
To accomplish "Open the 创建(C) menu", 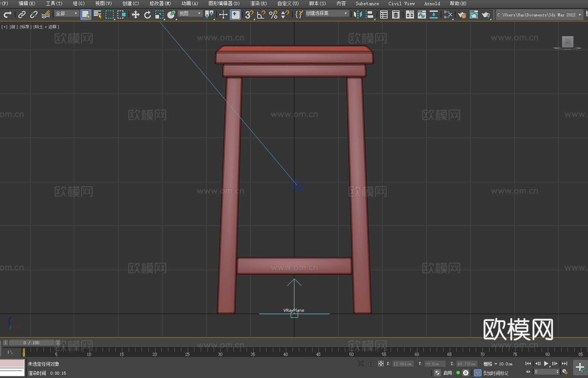I will coord(130,3).
